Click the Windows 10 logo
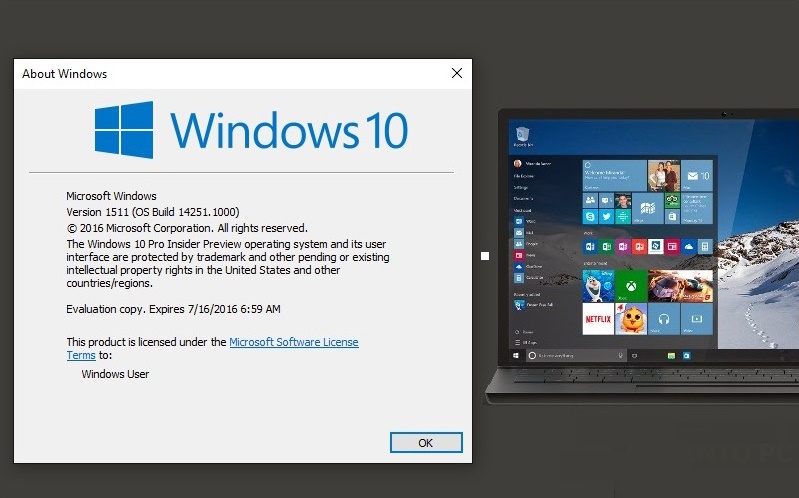 [x=251, y=129]
